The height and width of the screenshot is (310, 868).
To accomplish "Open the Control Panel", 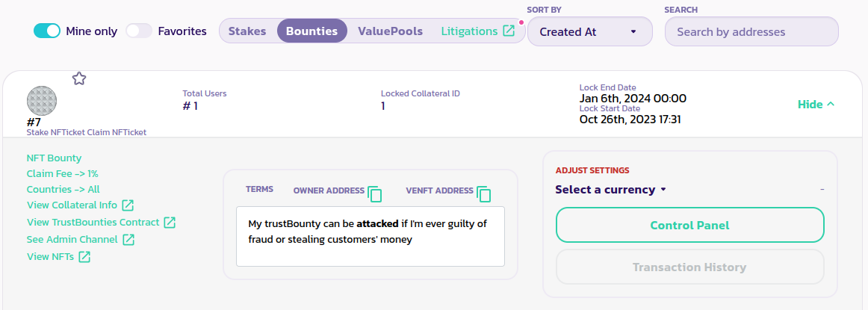I will pyautogui.click(x=689, y=225).
